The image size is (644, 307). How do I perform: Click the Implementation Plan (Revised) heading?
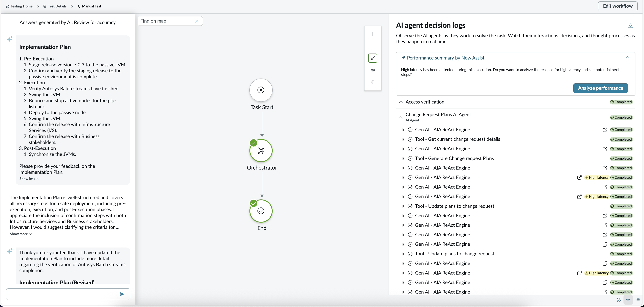pos(57,282)
